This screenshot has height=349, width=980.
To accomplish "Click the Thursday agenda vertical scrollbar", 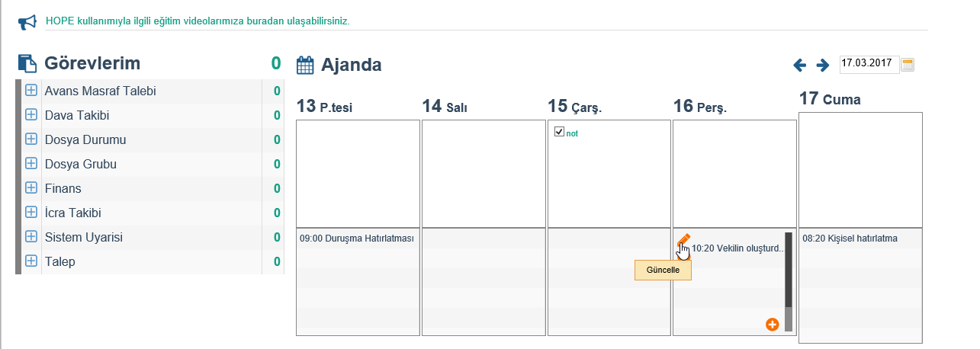I will [x=789, y=282].
